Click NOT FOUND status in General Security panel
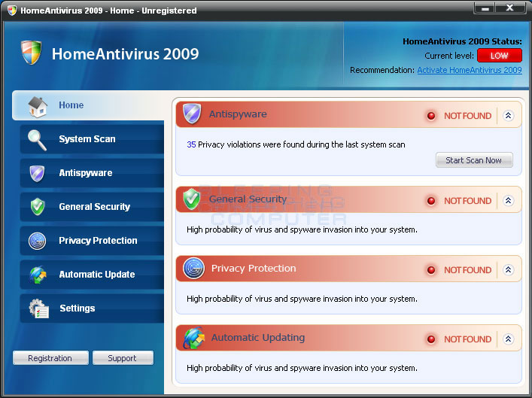Screen dimensions: 532x398 [x=467, y=201]
